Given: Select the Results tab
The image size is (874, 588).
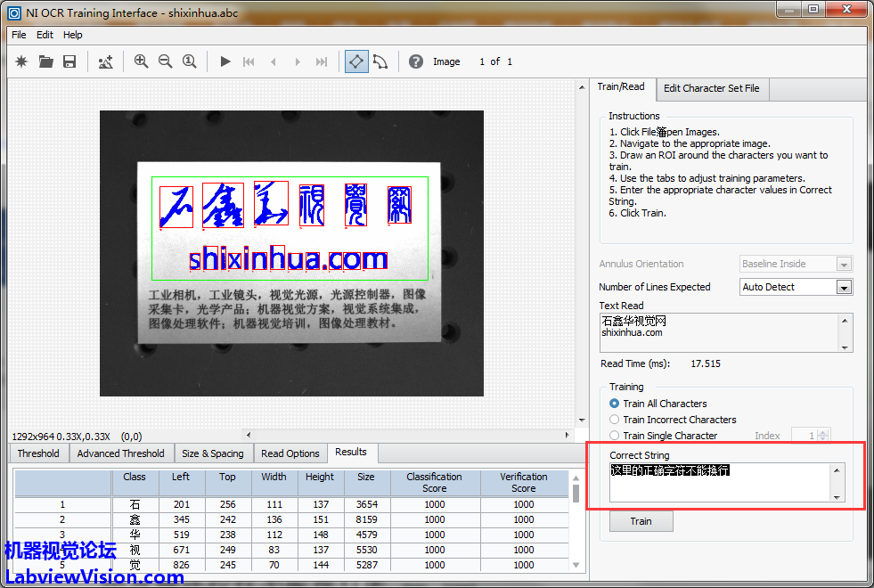Looking at the screenshot, I should pos(351,452).
